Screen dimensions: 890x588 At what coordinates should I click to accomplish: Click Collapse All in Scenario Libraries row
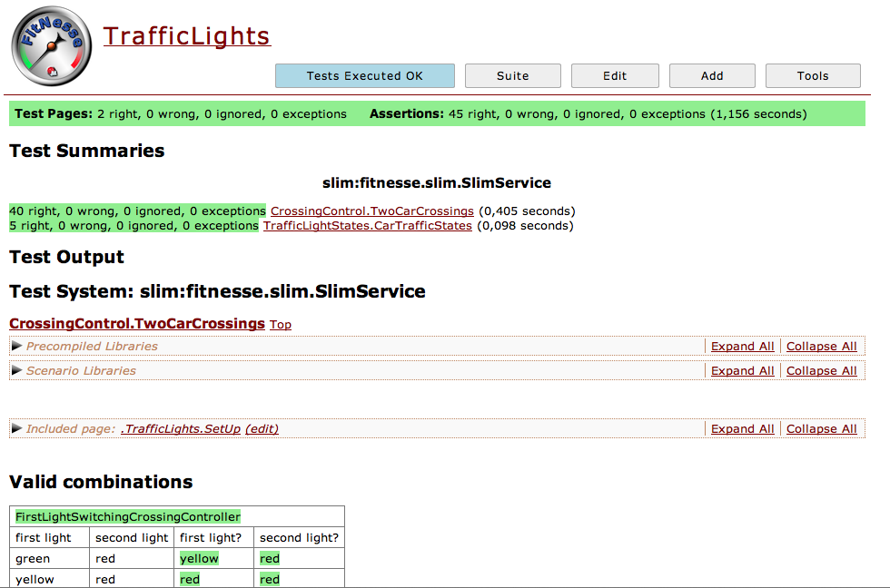point(821,371)
